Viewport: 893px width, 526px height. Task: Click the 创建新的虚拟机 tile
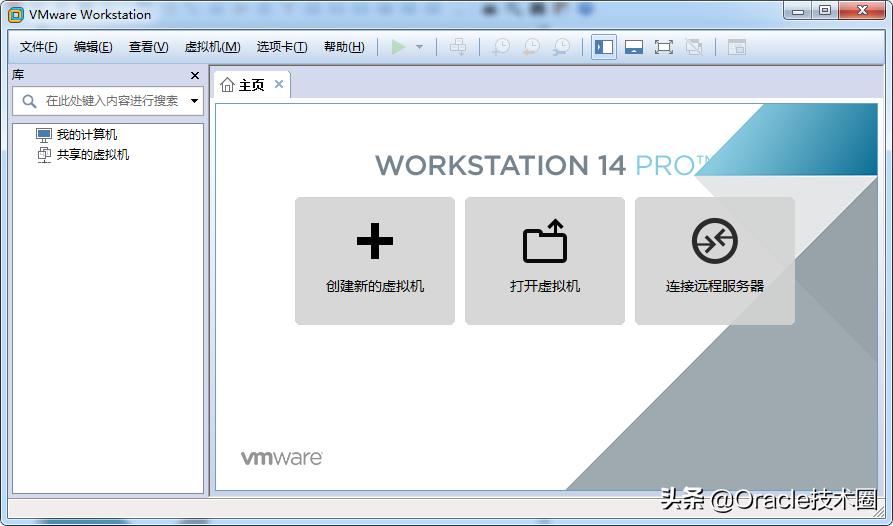[x=375, y=261]
